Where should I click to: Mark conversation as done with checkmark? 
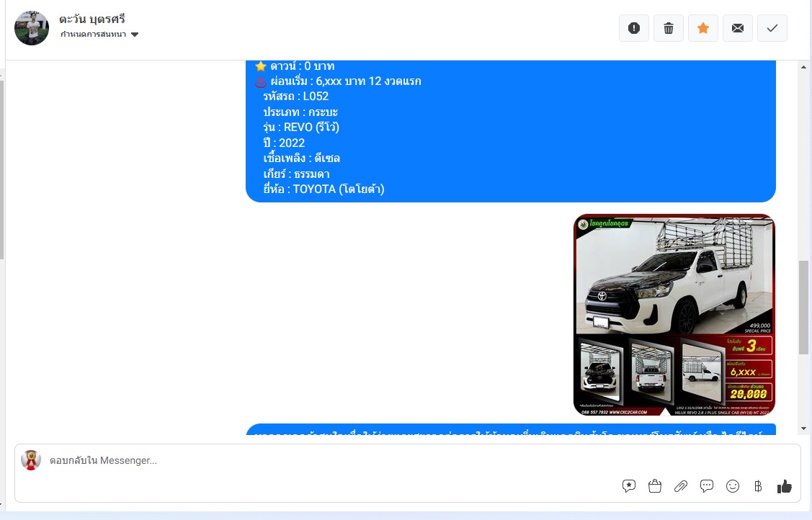(772, 28)
